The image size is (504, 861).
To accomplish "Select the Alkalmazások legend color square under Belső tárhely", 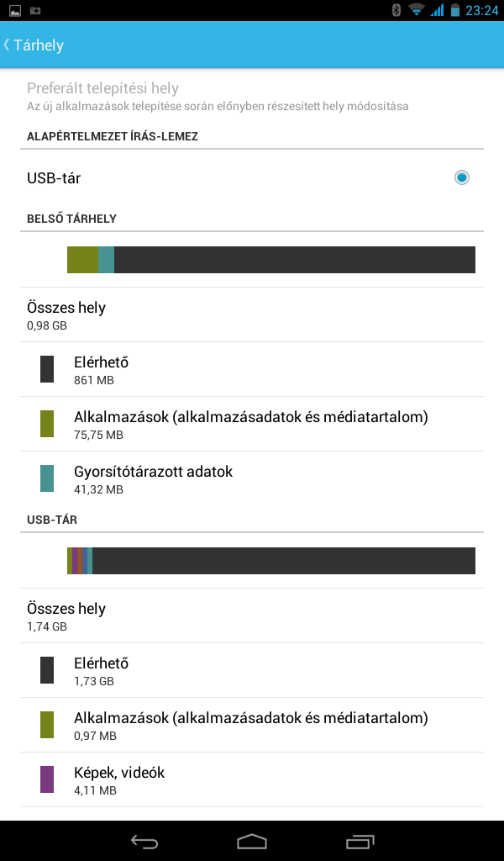I will coord(46,424).
